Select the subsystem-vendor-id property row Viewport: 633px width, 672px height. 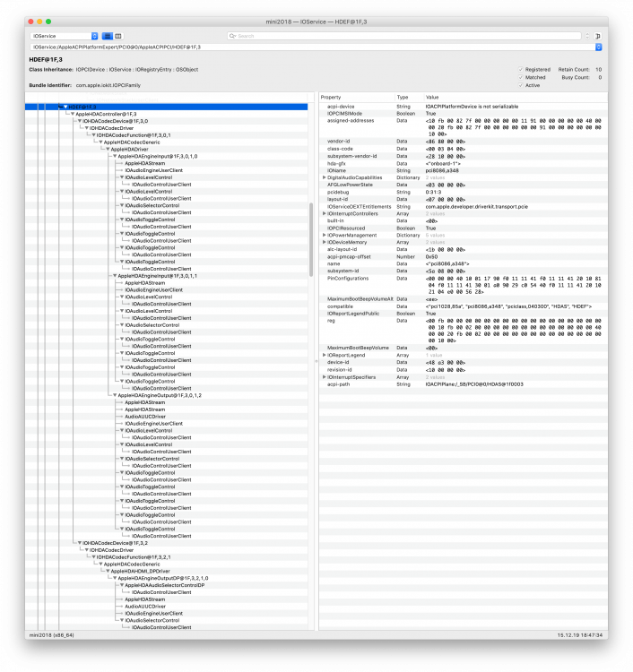[464, 156]
